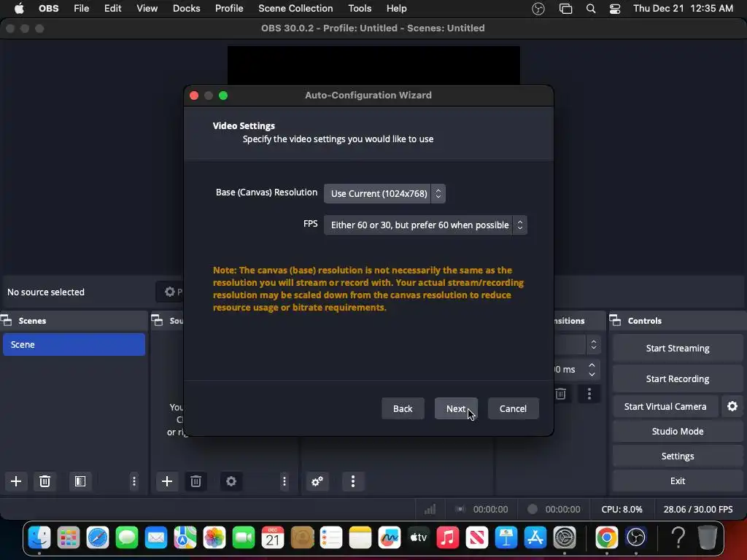This screenshot has width=747, height=560.
Task: Open the Docks menu
Action: click(x=186, y=9)
